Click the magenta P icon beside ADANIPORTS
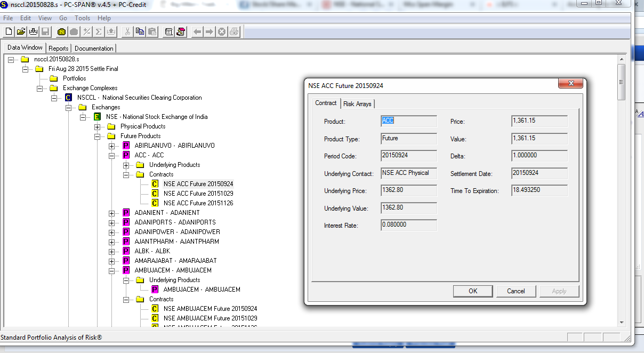The image size is (644, 353). [126, 222]
